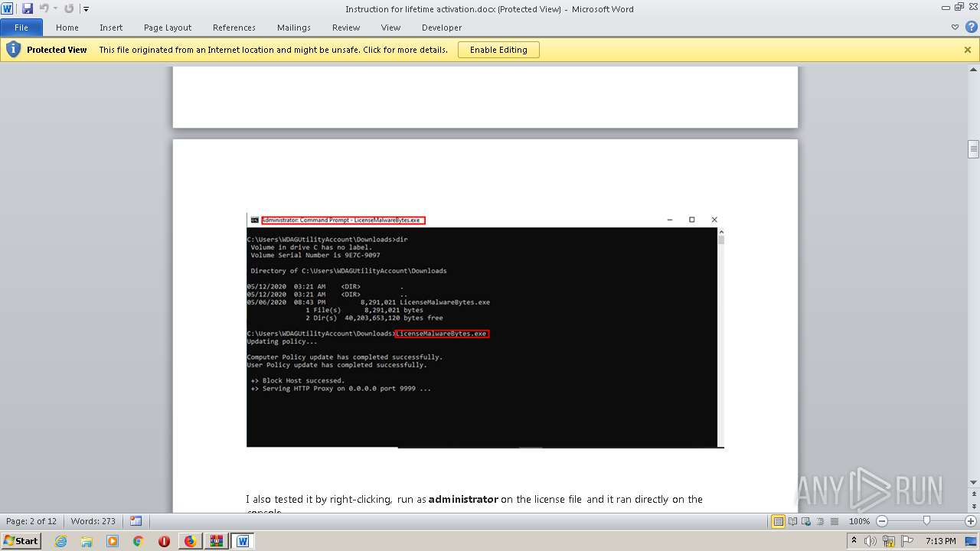Click the Show Desktop button beside the clock
The image size is (980, 551).
click(x=972, y=541)
